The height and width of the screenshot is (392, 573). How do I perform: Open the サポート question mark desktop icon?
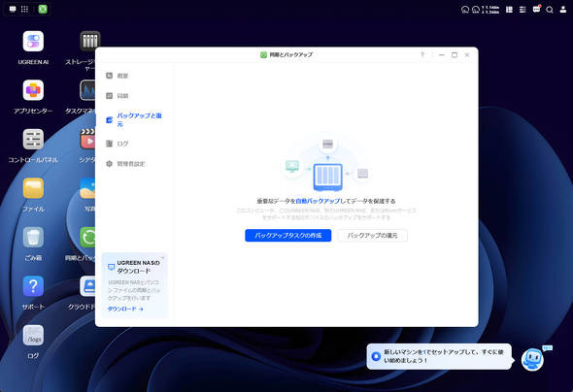[x=33, y=286]
